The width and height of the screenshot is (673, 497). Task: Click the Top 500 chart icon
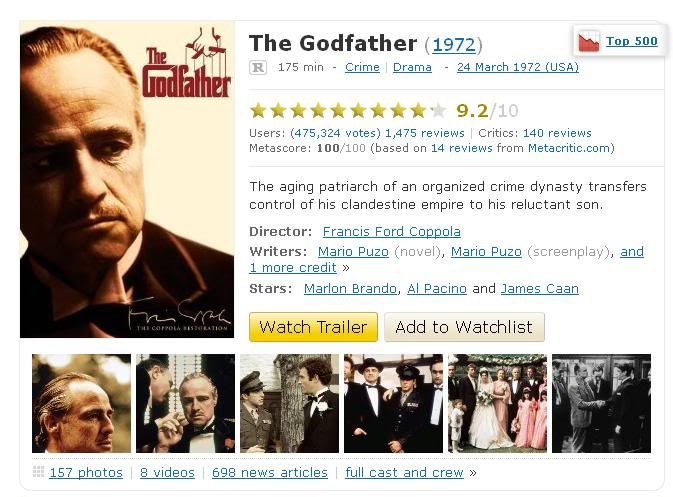pyautogui.click(x=588, y=41)
